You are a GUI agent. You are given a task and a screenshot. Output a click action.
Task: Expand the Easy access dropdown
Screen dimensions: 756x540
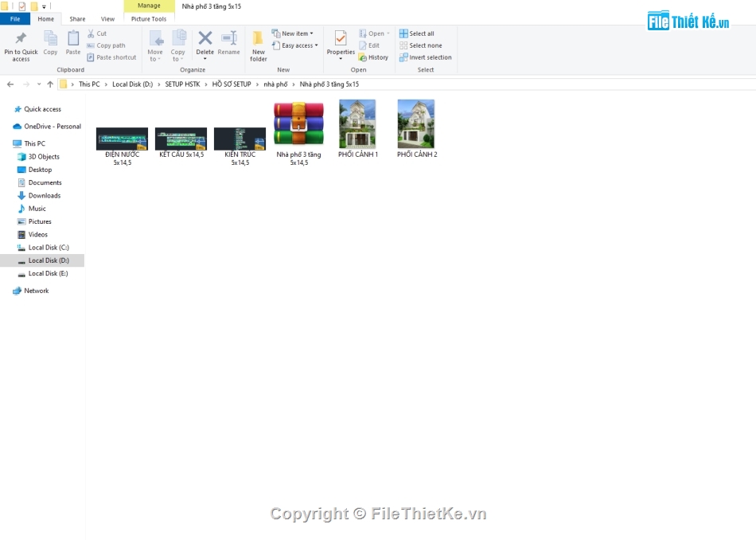[x=295, y=45]
